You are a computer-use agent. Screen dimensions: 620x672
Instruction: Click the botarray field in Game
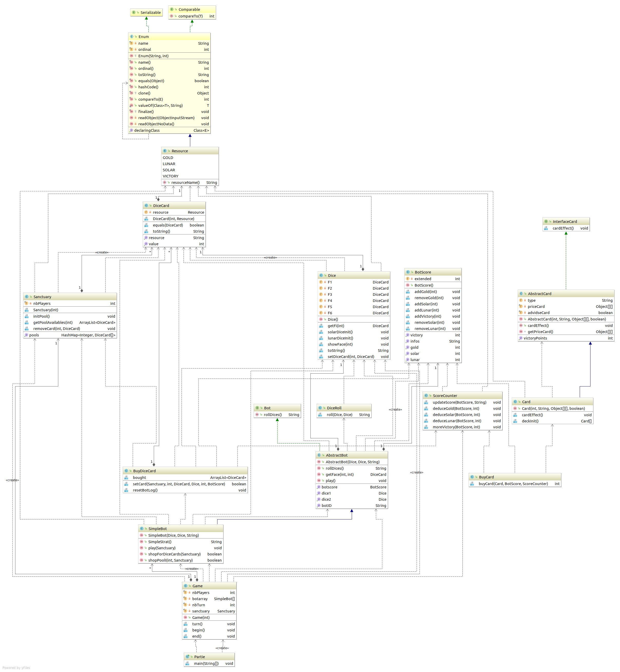tap(200, 599)
